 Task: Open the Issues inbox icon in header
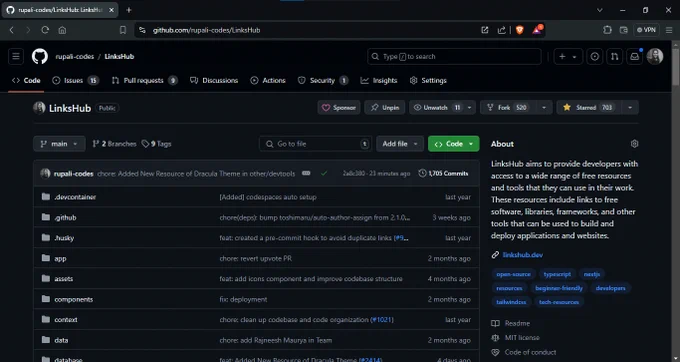[595, 56]
